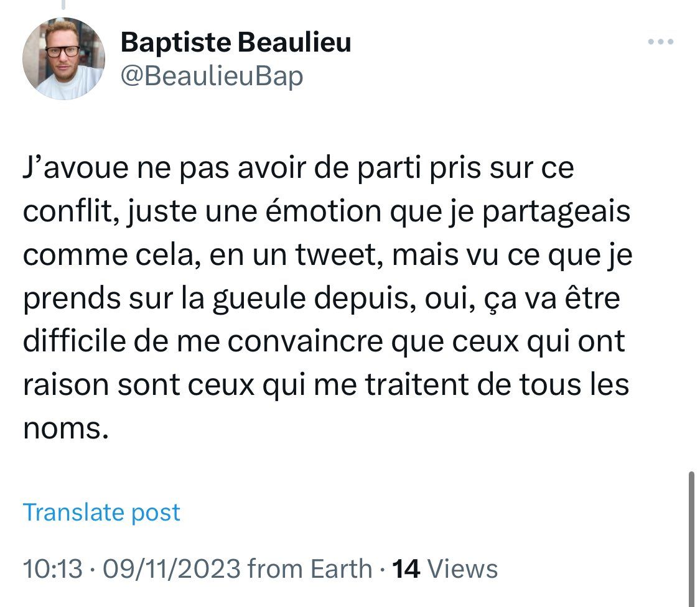Click the "from Earth" location label

point(309,568)
